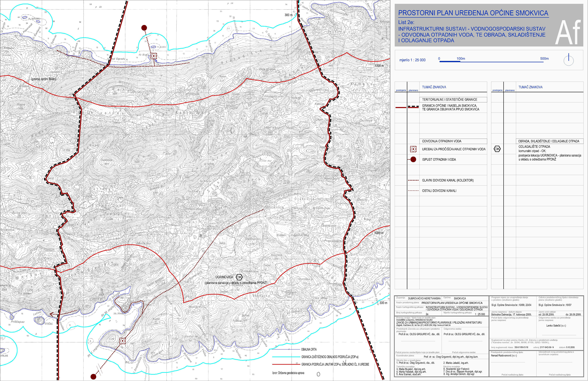Click the left Tumač znakova header
This screenshot has height=381, width=588.
434,87
